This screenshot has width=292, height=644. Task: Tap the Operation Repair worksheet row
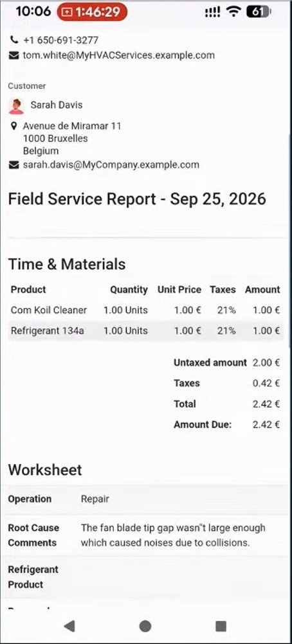click(x=145, y=499)
